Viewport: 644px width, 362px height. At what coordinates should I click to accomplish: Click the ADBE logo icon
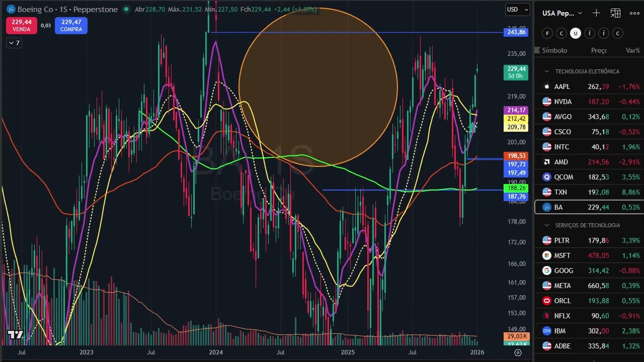[x=547, y=346]
